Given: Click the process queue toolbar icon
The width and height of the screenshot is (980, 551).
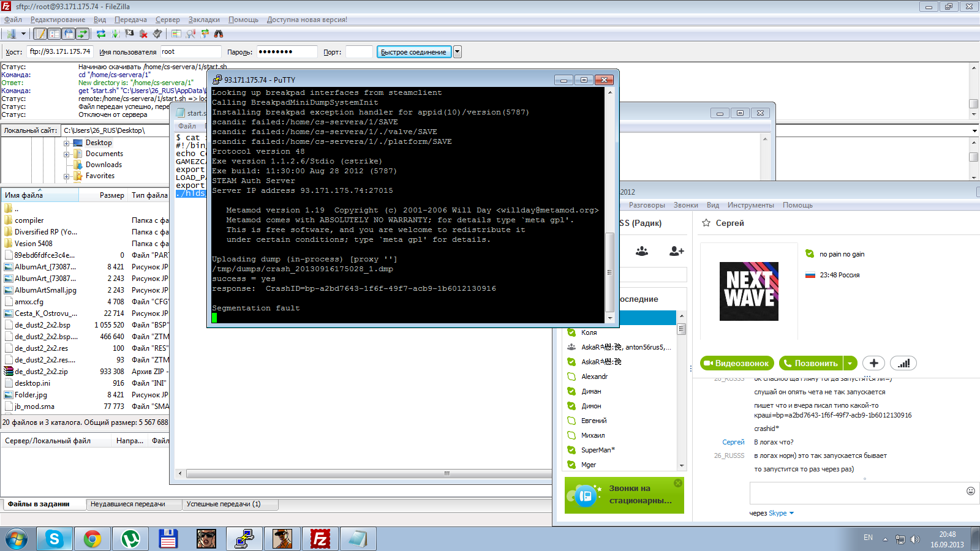Looking at the screenshot, I should coord(115,34).
